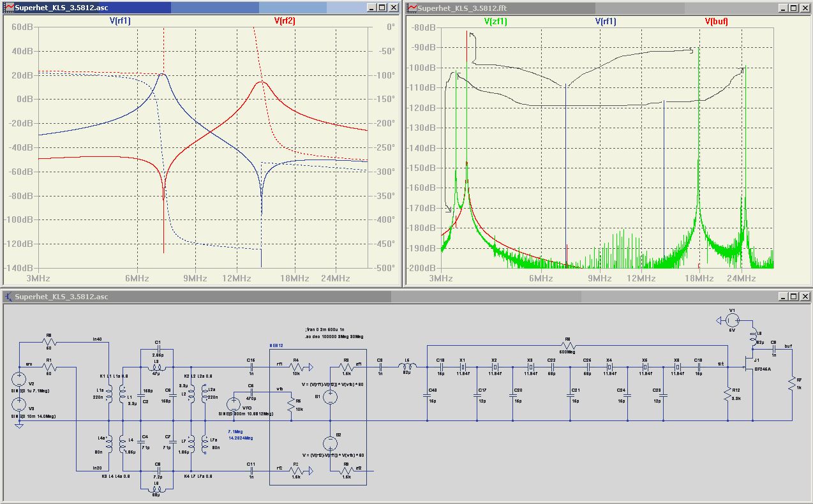Click the B1 behavioral voltage source
The image size is (813, 504).
330,397
